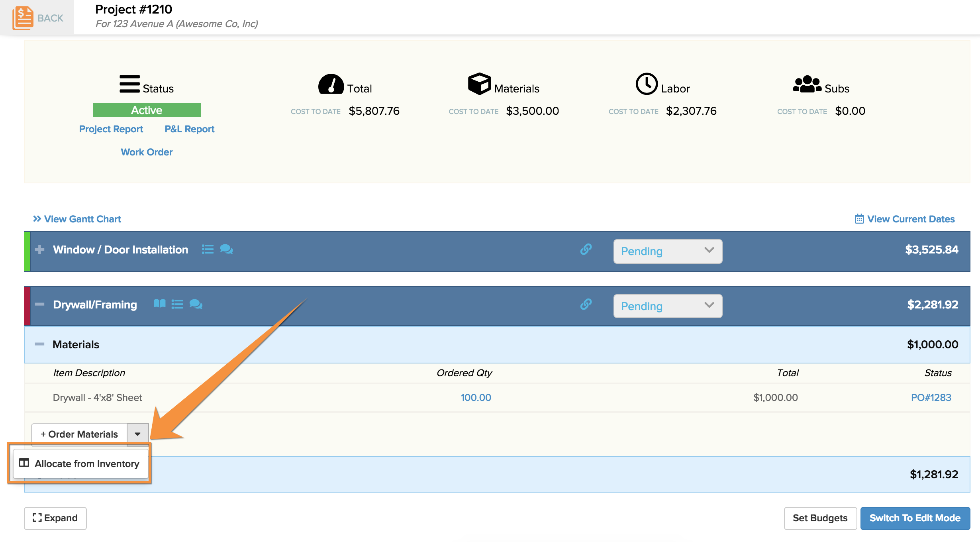The image size is (980, 542).
Task: Select Allocate from Inventory menu option
Action: click(80, 463)
